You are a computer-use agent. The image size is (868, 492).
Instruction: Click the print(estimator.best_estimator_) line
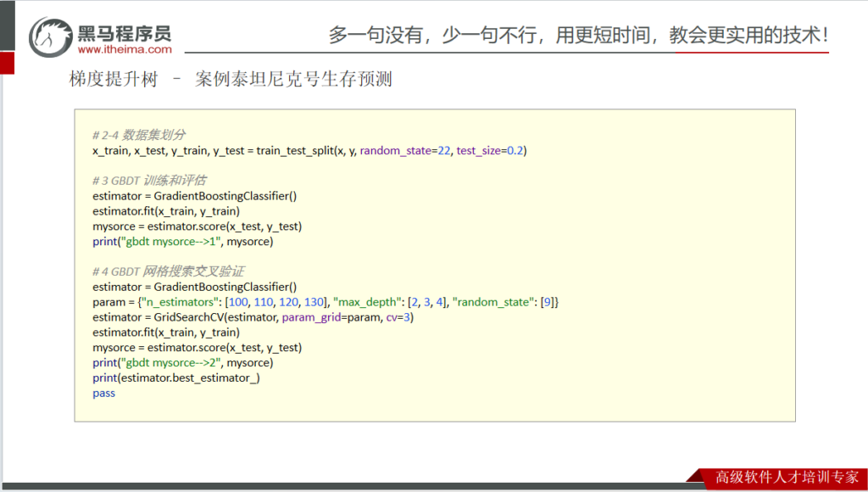point(175,378)
